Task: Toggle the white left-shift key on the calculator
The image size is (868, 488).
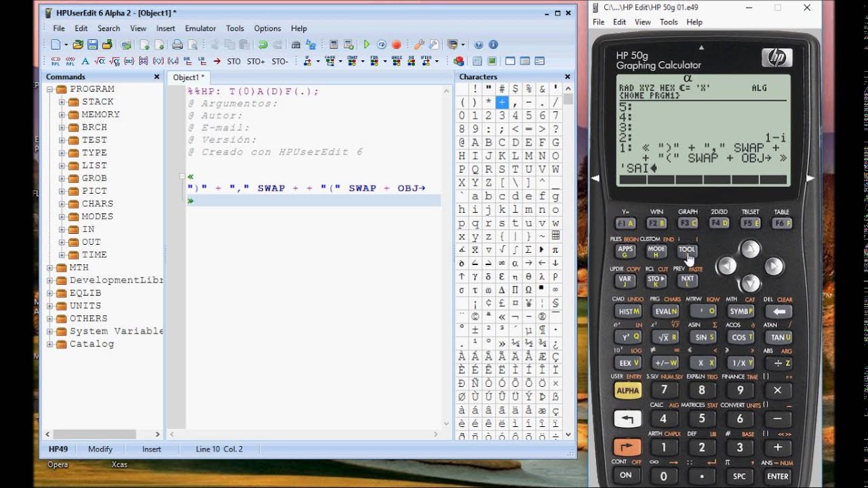Action: coord(627,420)
